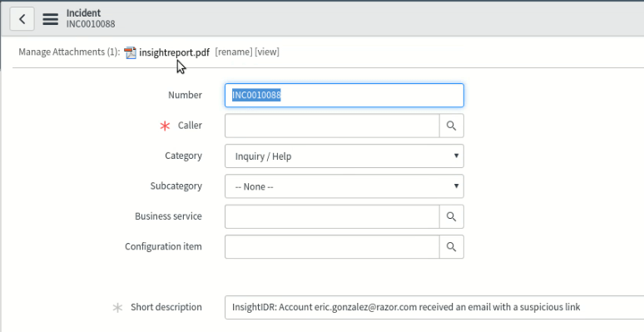Open the Business service lookup magnifier
Screen dimensions: 644x332
(451, 216)
